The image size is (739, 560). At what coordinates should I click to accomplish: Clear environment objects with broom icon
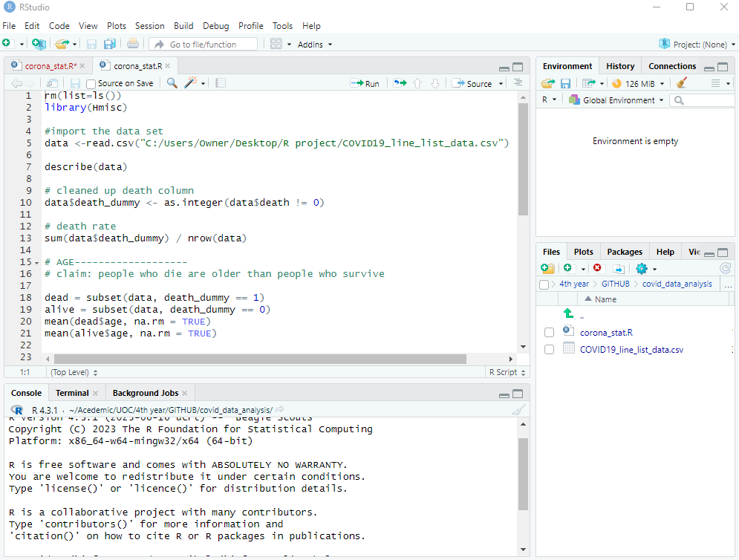681,83
